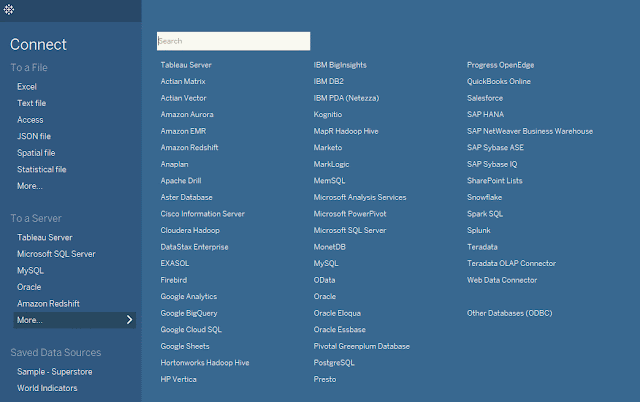Choose IBM BigInsights

pyautogui.click(x=340, y=65)
